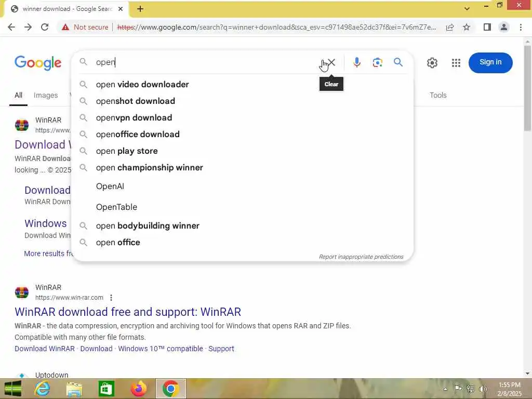
Task: Select suggestion open office
Action: point(243,243)
